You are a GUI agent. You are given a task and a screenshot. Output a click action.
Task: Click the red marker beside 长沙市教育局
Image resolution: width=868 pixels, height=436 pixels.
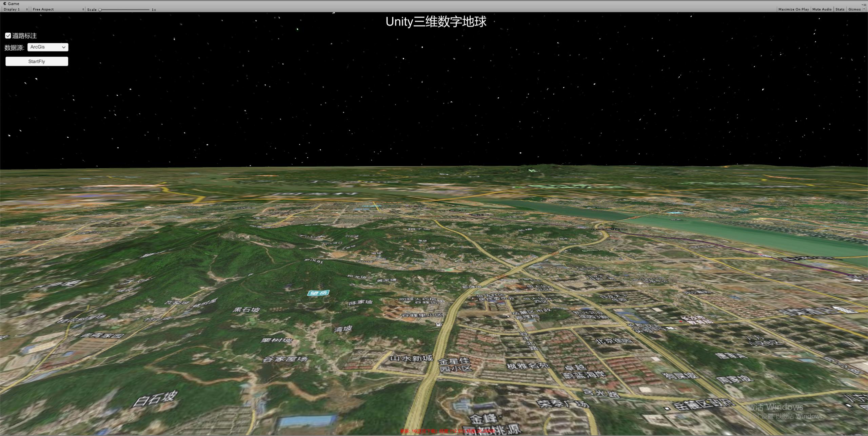(680, 321)
